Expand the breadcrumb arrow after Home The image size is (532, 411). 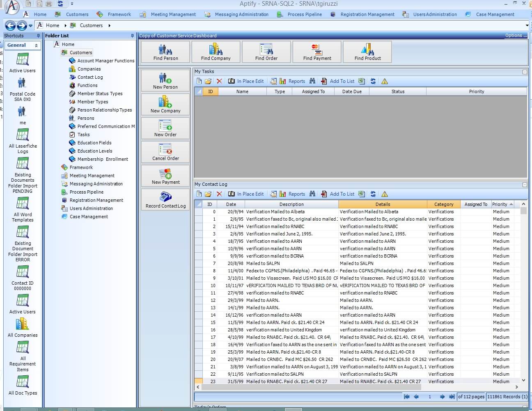pos(65,25)
